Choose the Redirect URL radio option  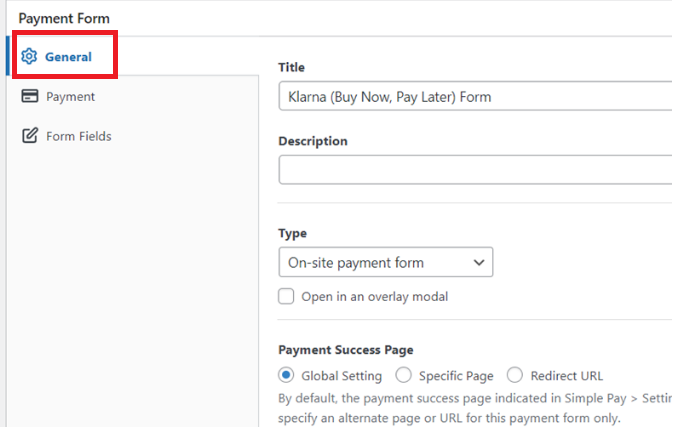click(x=515, y=375)
